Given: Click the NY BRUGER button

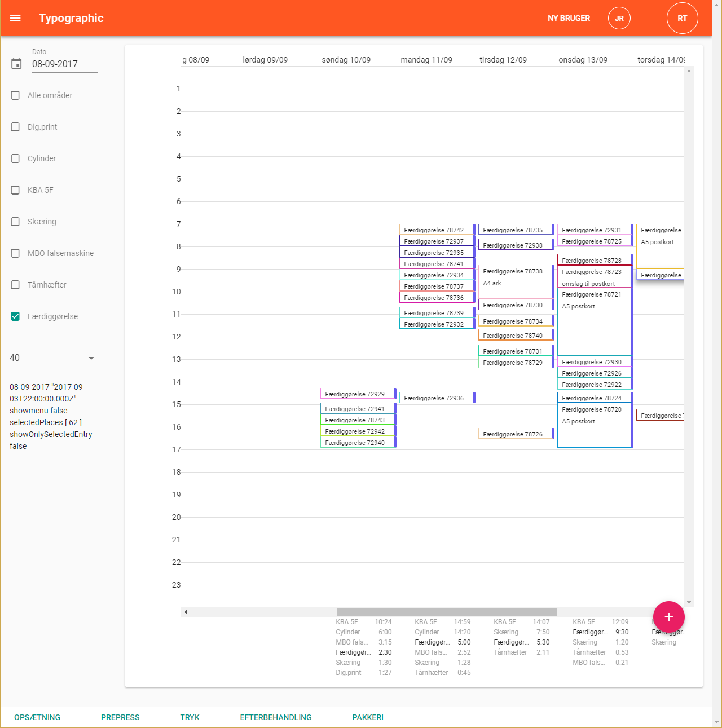Looking at the screenshot, I should [x=569, y=18].
